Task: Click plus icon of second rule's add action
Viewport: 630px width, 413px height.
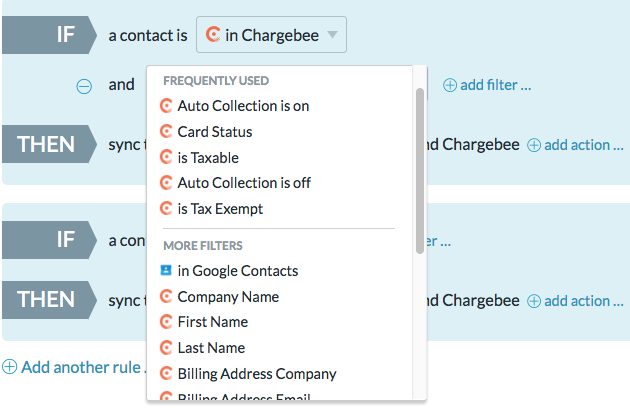Action: (534, 301)
